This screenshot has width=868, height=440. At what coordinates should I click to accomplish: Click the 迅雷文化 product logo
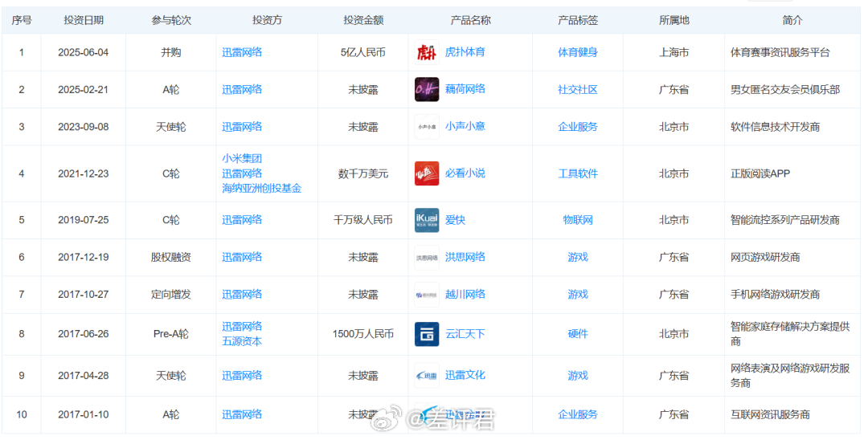(x=427, y=375)
